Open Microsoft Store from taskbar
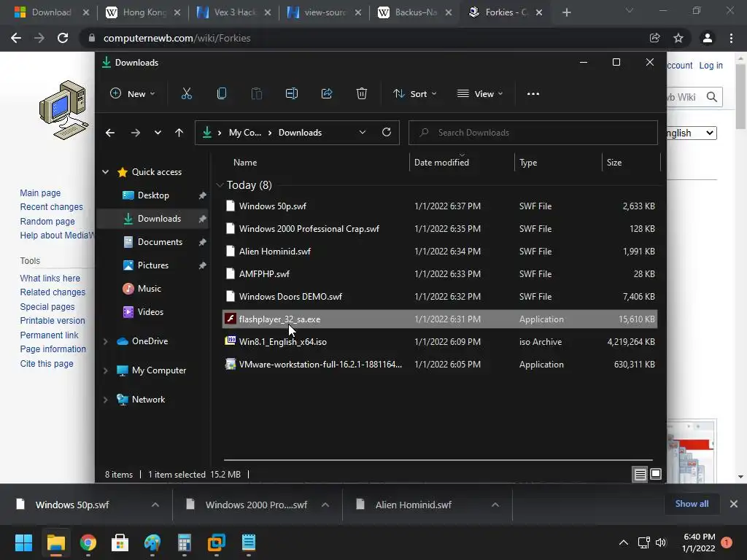This screenshot has height=560, width=747. pos(120,542)
